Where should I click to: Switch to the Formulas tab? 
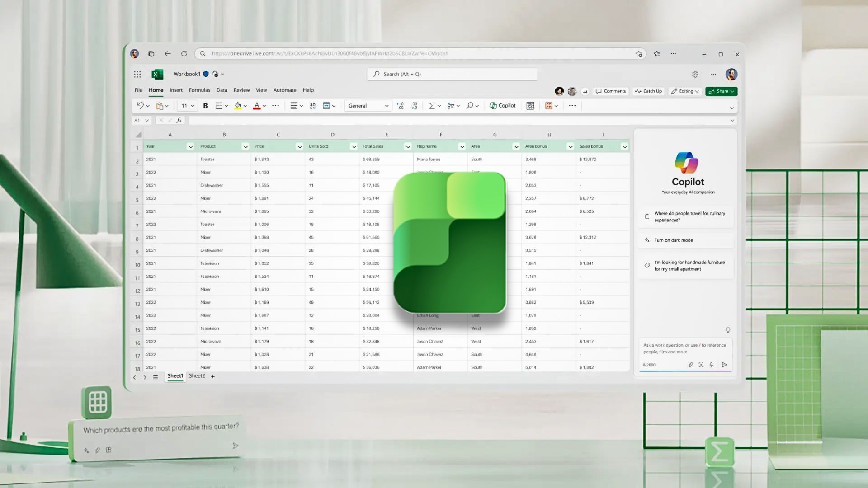pyautogui.click(x=199, y=90)
